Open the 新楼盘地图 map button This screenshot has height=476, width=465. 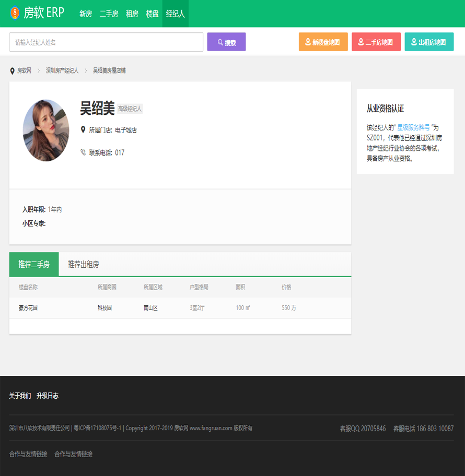323,42
